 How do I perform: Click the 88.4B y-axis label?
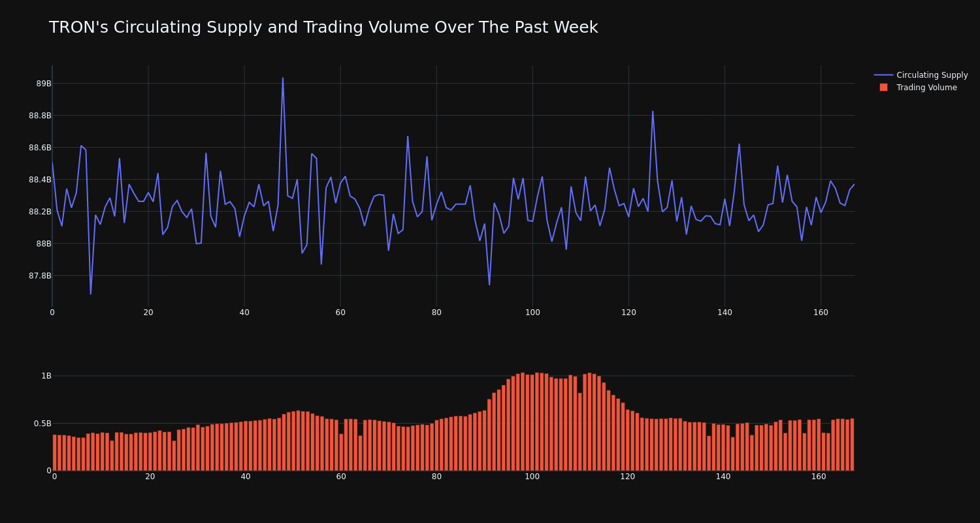point(40,180)
